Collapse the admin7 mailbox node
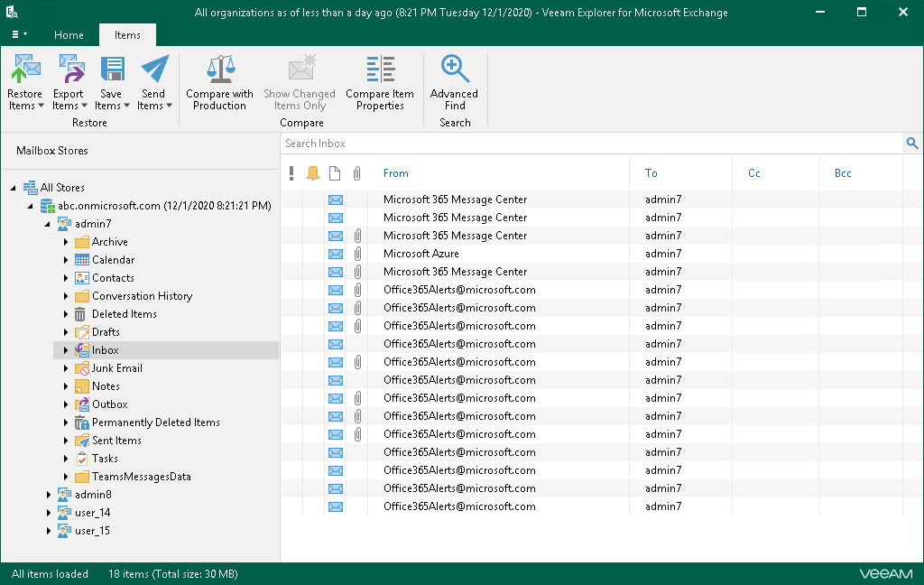 tap(49, 224)
